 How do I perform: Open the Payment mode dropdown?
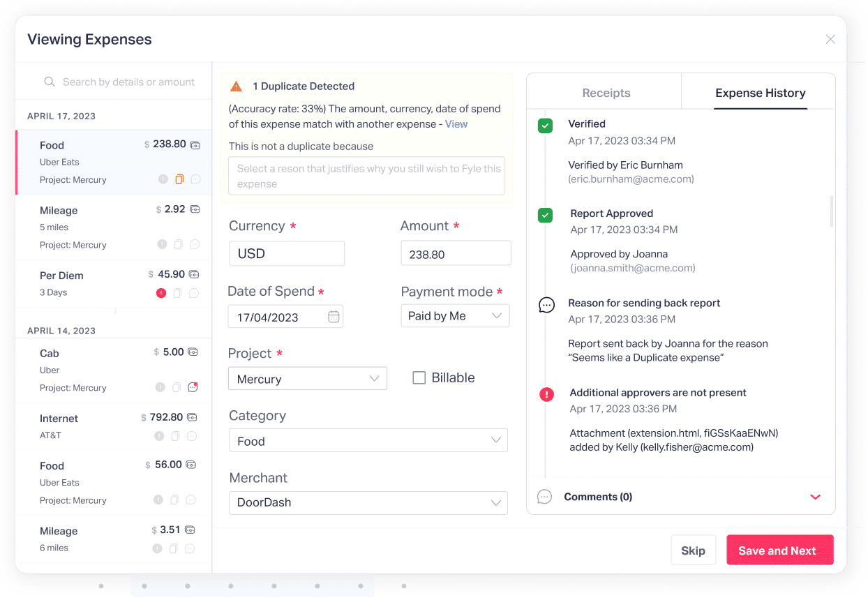[455, 315]
